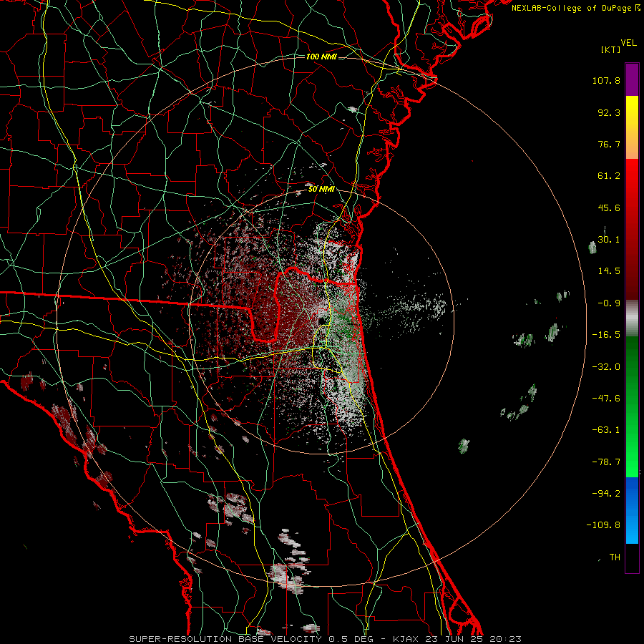Click the 50 NMI range ring label
Viewport: 644px width, 644px height.
(321, 189)
